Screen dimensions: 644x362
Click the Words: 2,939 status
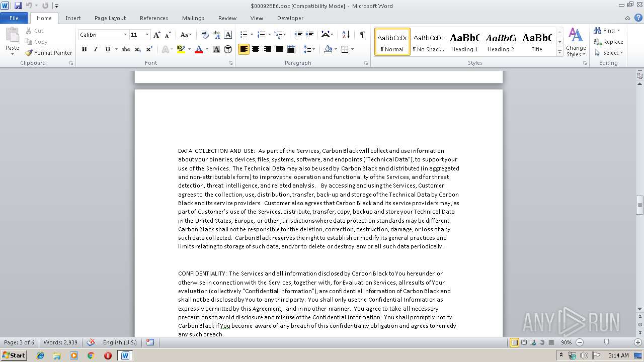[x=61, y=342]
